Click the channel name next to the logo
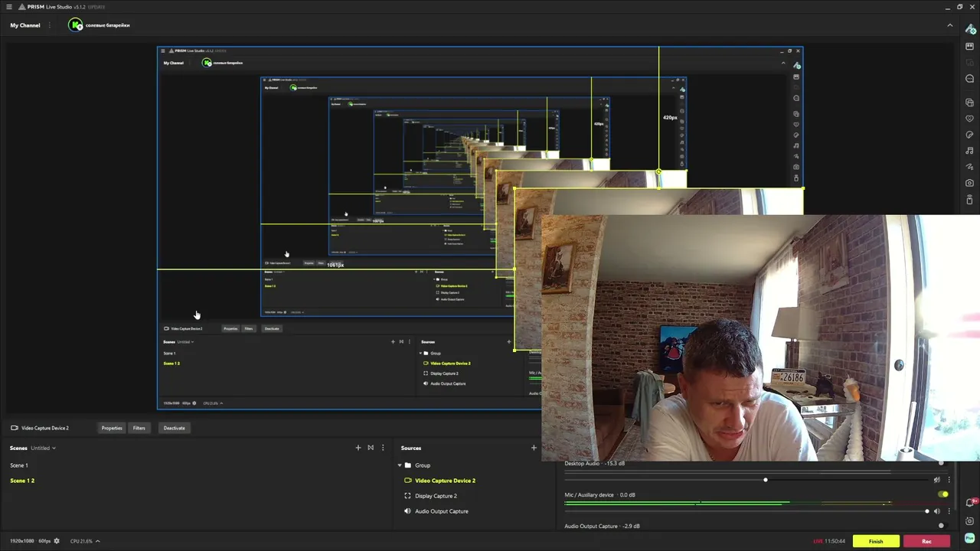Image resolution: width=980 pixels, height=551 pixels. [107, 25]
